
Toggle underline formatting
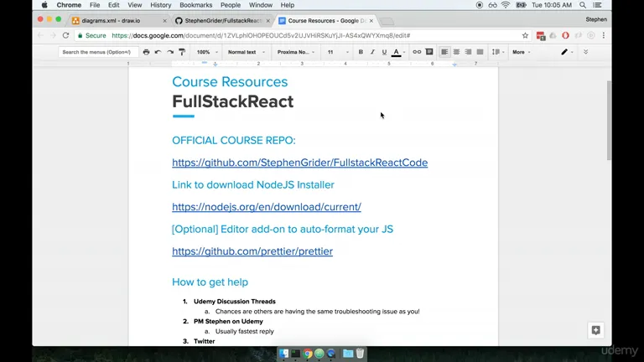tap(384, 52)
